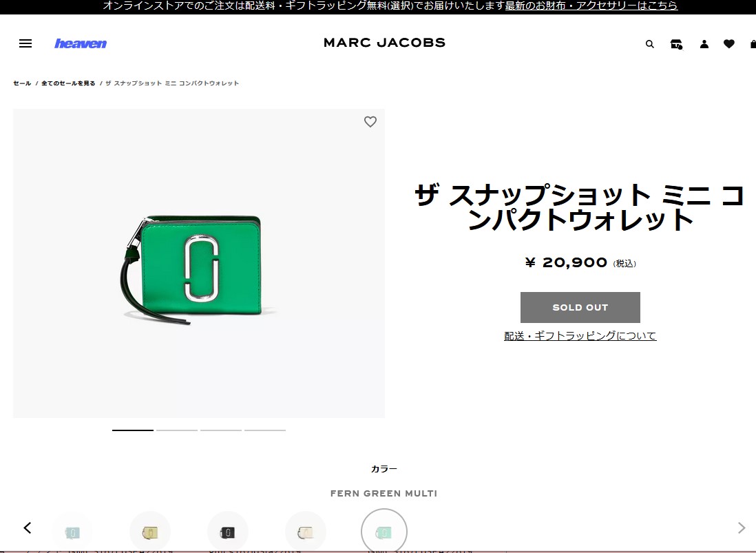This screenshot has width=756, height=553.
Task: Click the blue heaven logo
Action: (81, 43)
